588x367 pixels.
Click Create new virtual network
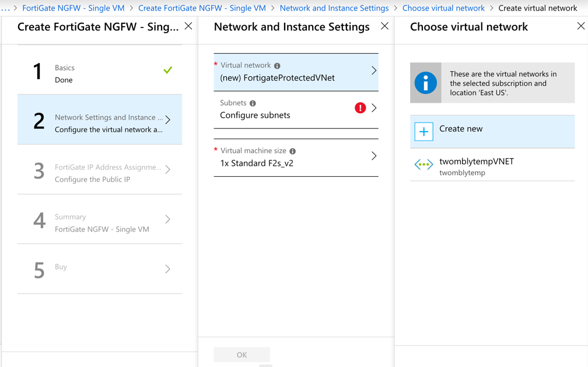tap(492, 132)
